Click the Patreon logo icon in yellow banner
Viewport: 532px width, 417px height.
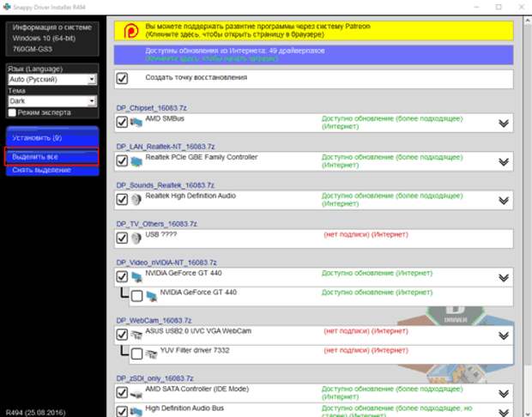click(x=131, y=31)
